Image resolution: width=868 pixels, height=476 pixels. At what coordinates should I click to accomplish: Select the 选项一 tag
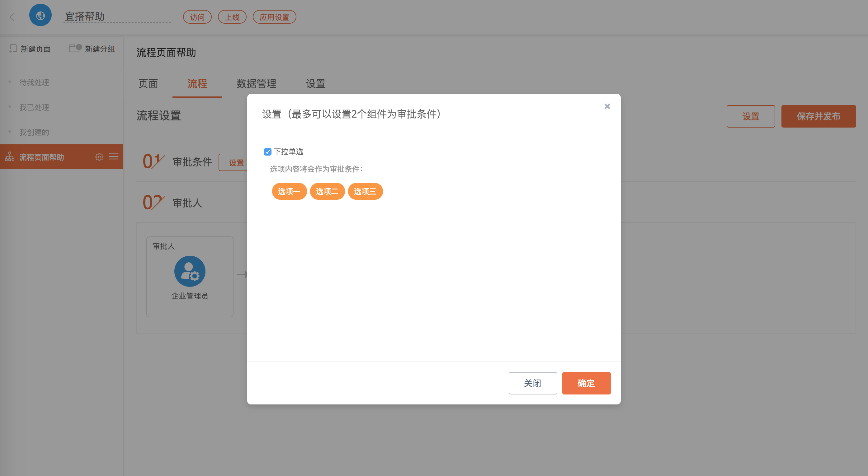(x=289, y=191)
